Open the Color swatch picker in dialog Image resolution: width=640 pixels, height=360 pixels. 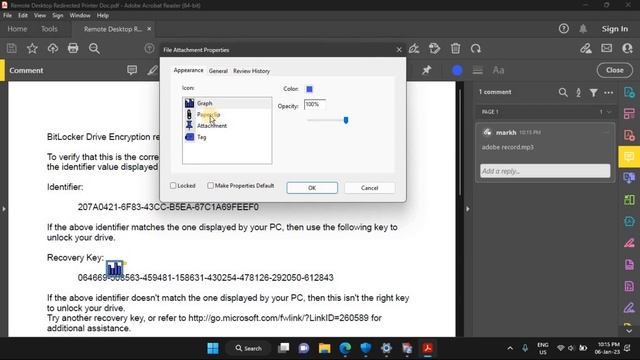(x=309, y=89)
